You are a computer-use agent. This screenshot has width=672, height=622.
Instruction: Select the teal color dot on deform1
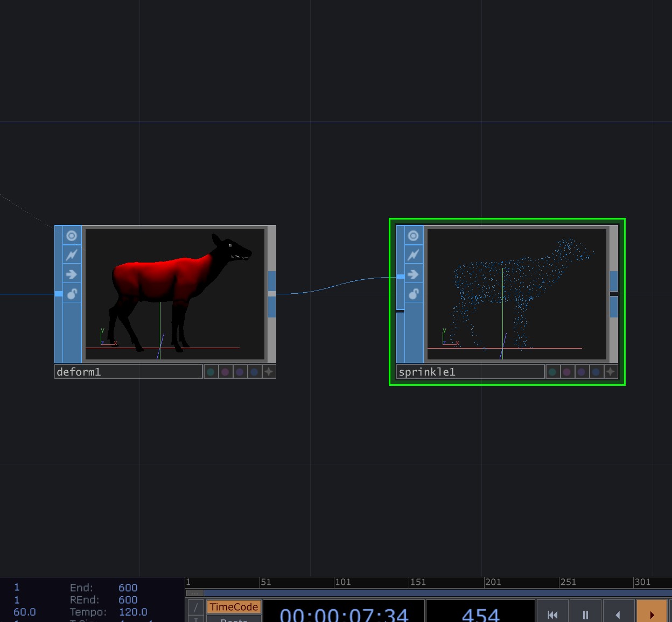211,371
